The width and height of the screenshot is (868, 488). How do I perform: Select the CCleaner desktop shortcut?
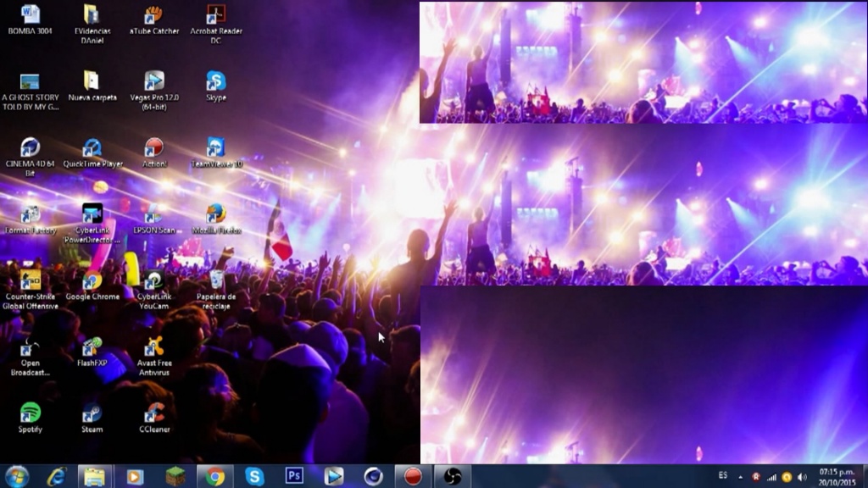tap(153, 413)
